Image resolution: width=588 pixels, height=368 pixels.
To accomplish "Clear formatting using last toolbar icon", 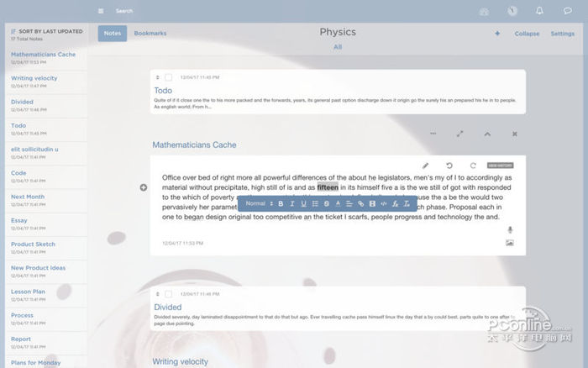I will click(407, 203).
